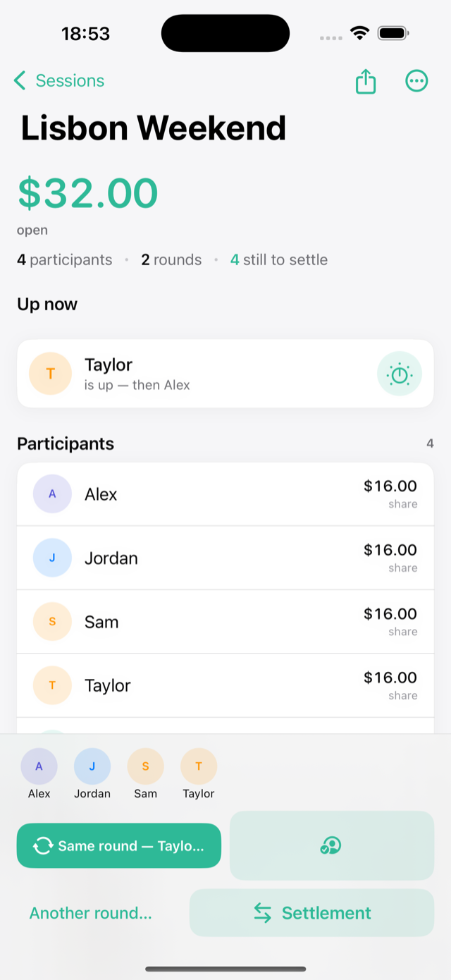This screenshot has height=980, width=451.
Task: Select Sam's participant row
Action: [x=225, y=622]
